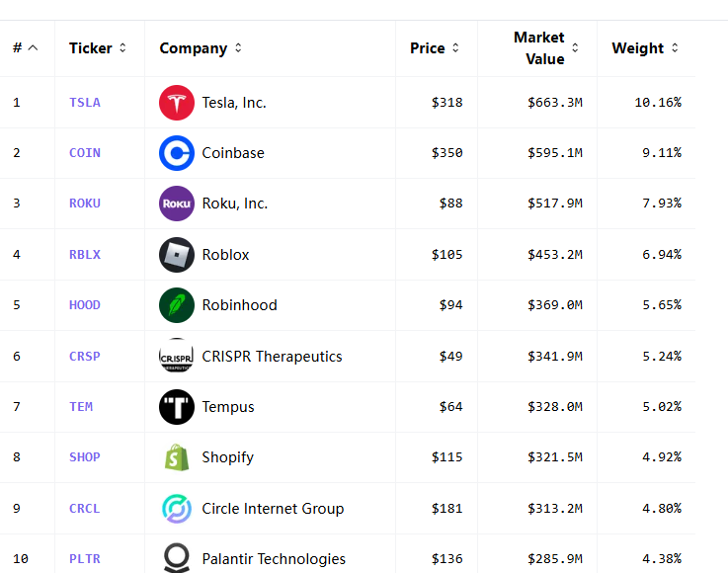
Task: Sort table by Company column
Action: [x=201, y=48]
